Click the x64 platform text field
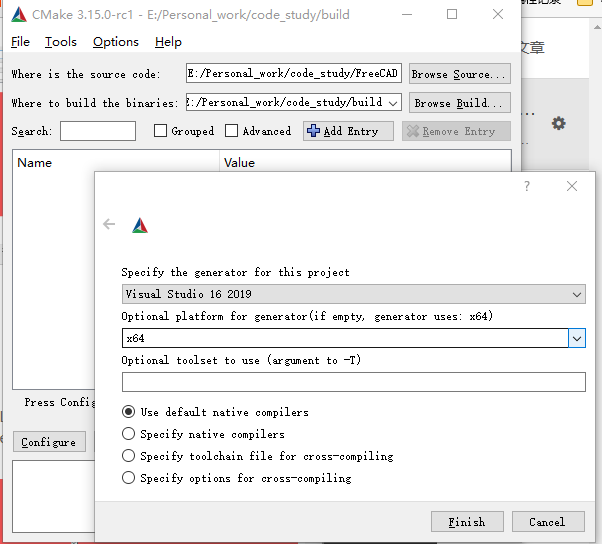 (345, 338)
